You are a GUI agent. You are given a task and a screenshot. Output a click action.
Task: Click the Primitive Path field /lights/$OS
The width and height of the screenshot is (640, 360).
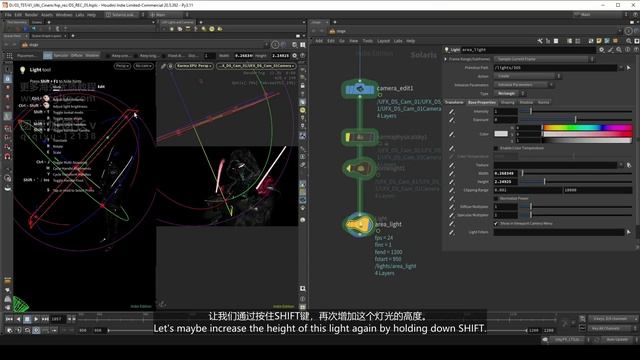(x=556, y=68)
